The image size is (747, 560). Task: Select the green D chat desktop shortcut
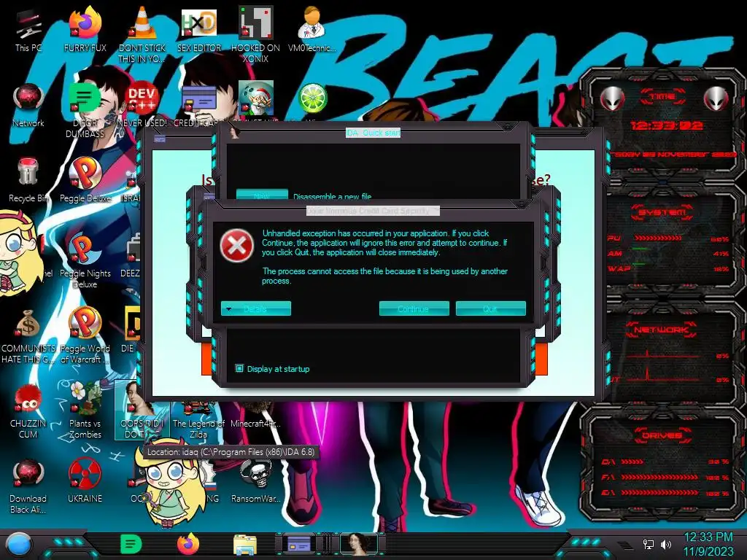tap(85, 111)
